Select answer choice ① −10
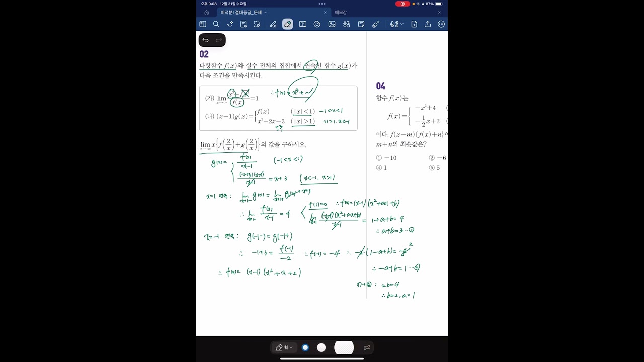Screen dimensions: 644x362 tap(386, 158)
